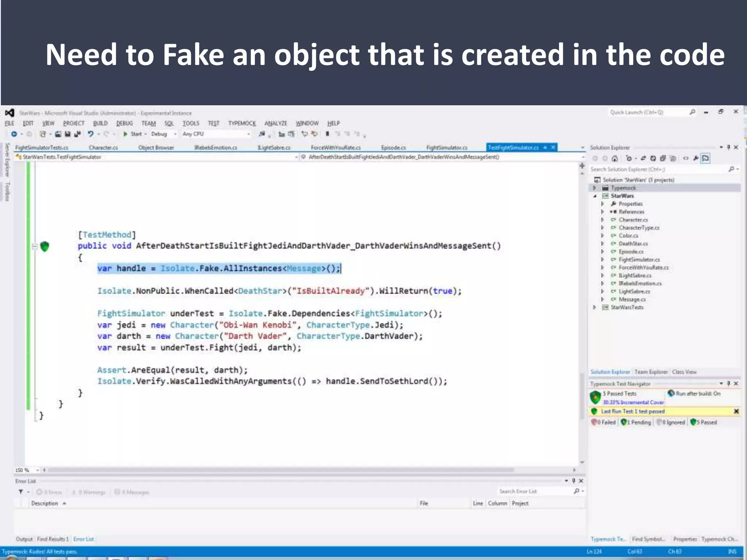Screen dimensions: 747x560
Task: Open the ANALYZE menu
Action: (276, 124)
